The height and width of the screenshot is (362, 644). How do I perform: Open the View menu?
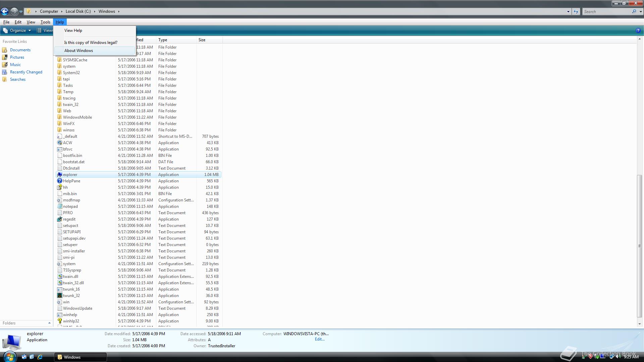[x=31, y=22]
